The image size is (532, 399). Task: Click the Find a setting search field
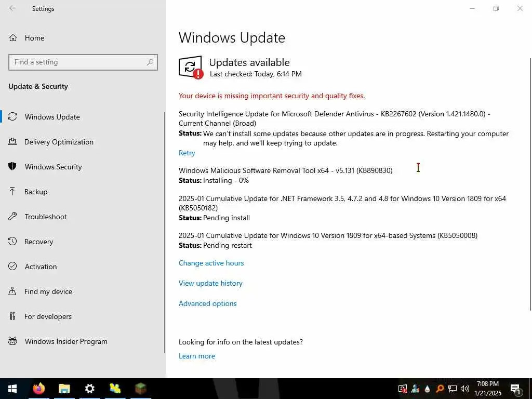(83, 62)
